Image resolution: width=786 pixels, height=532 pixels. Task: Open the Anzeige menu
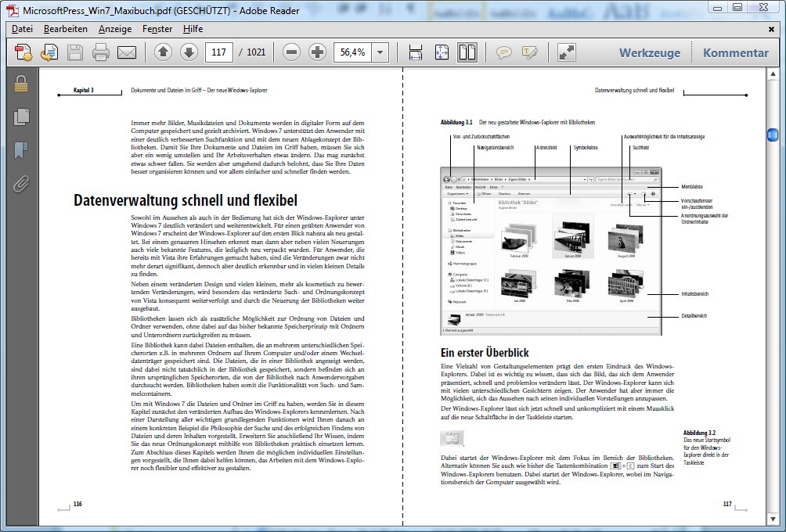coord(114,29)
